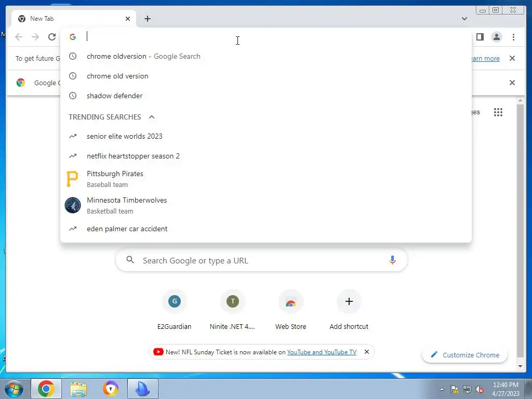The image size is (532, 399).
Task: Open the blue shark-fin app on taskbar
Action: click(x=143, y=389)
